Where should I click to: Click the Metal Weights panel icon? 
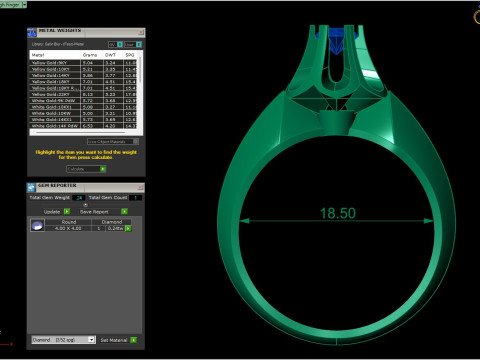tap(32, 33)
